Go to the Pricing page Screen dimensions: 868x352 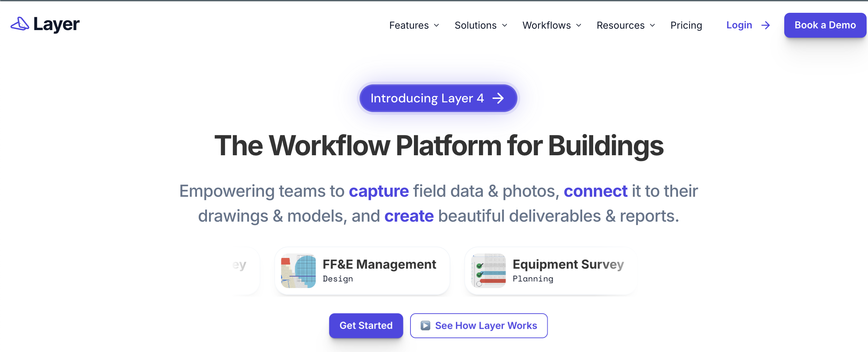pos(686,25)
